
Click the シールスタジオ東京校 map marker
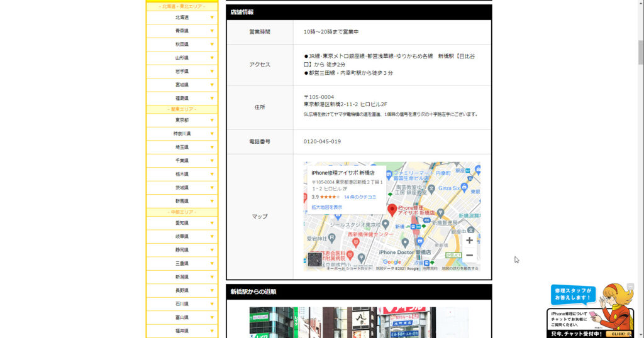(x=386, y=225)
